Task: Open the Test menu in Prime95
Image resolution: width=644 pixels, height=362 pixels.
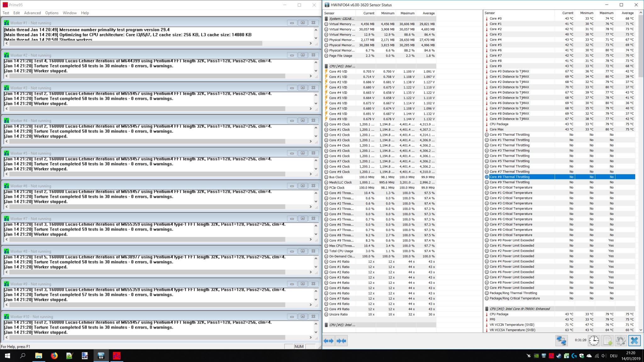Action: click(6, 13)
